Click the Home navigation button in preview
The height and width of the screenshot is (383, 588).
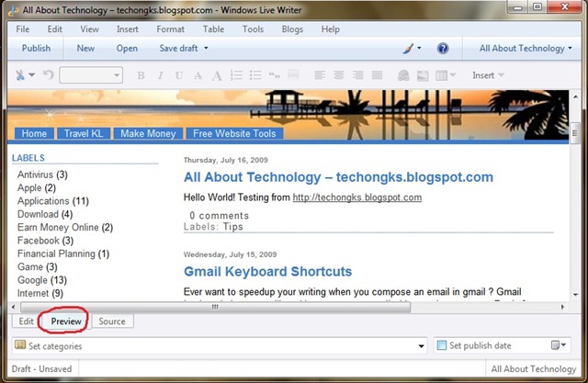(34, 133)
